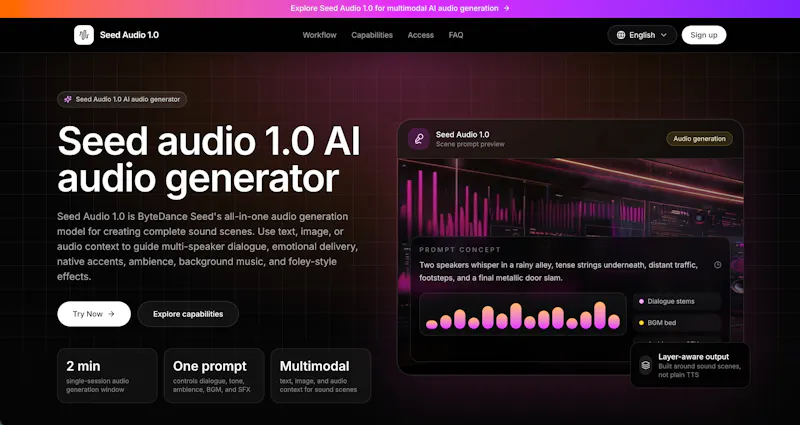Select the Access nav item

click(x=420, y=35)
